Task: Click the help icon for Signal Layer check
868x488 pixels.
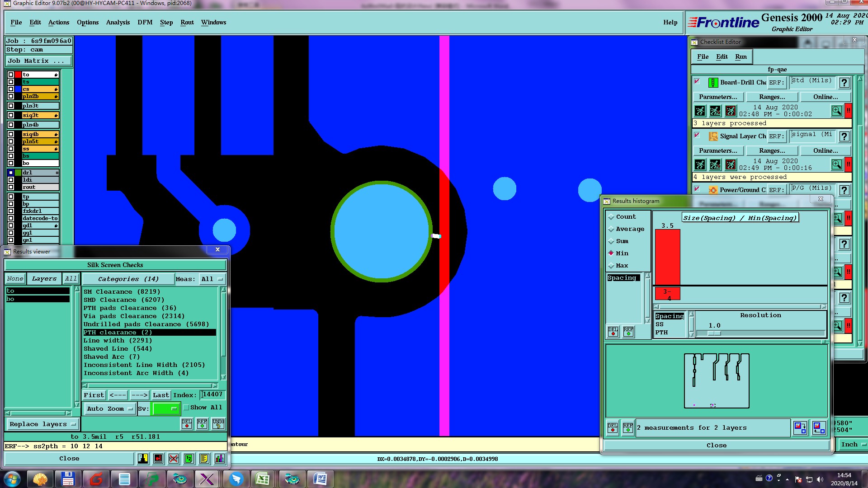Action: [x=844, y=136]
